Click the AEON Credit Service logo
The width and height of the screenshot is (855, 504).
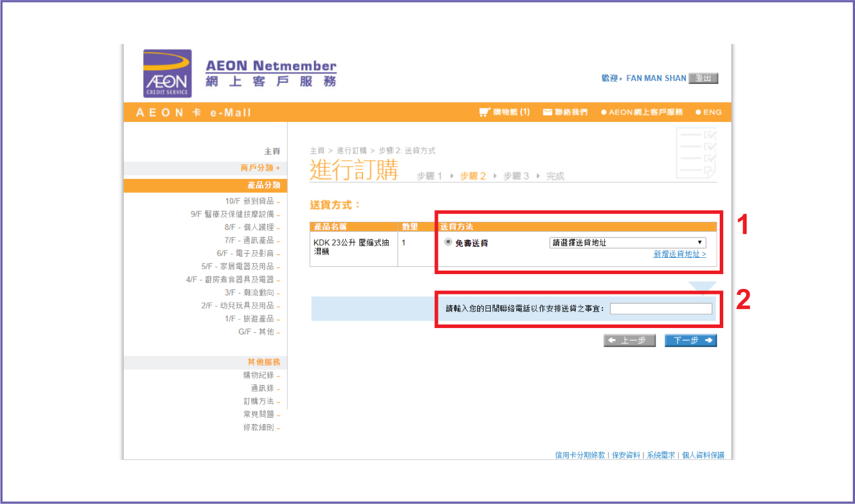point(167,73)
